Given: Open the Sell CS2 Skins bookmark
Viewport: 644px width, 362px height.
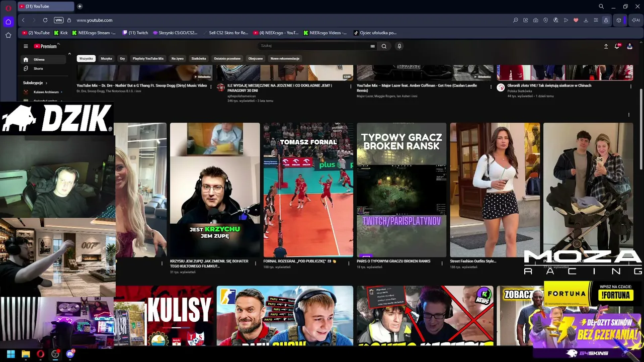Looking at the screenshot, I should (225, 33).
